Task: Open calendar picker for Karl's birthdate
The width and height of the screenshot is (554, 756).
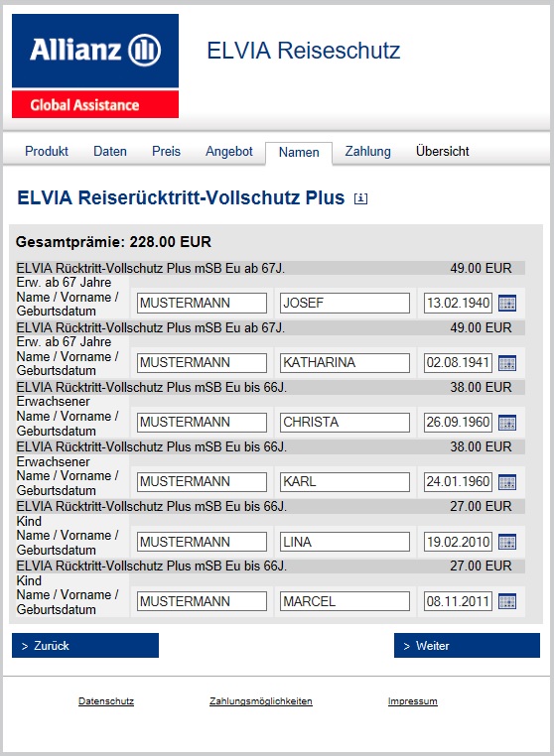Action: click(x=507, y=481)
